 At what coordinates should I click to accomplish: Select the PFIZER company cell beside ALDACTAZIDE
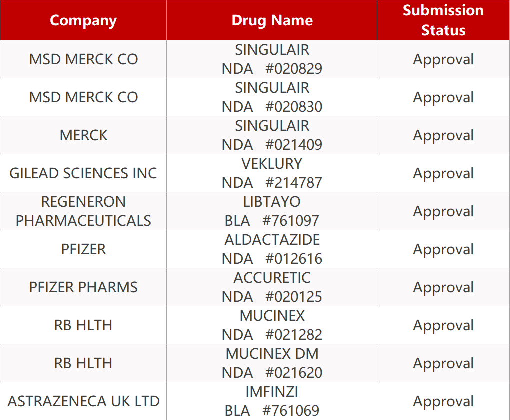[83, 249]
